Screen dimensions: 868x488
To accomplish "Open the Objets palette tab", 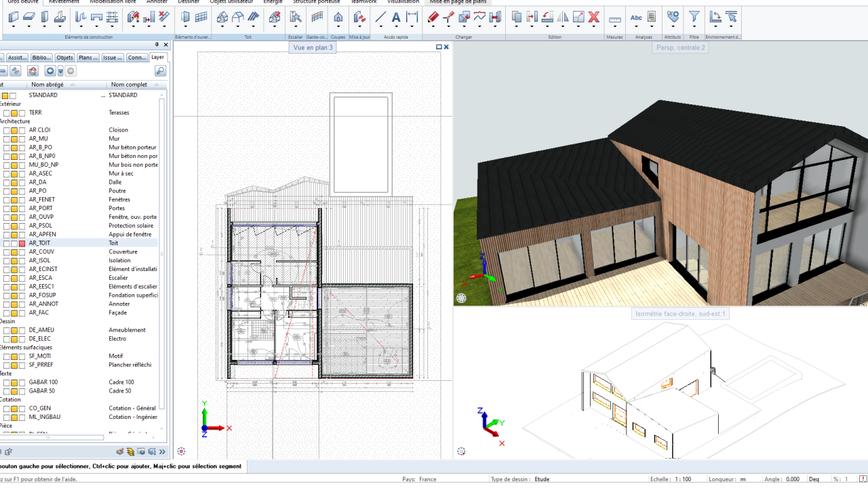I will (x=64, y=58).
